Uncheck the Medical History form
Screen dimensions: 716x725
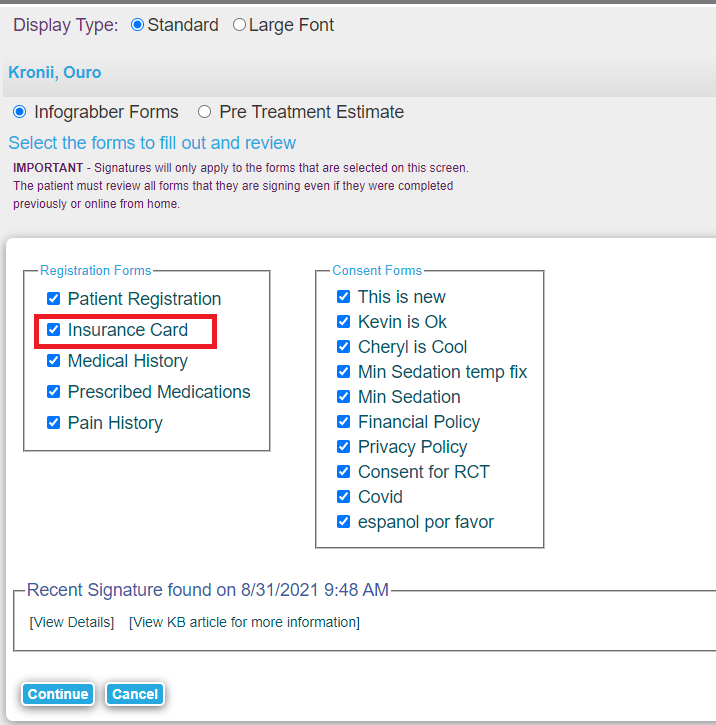click(x=54, y=361)
